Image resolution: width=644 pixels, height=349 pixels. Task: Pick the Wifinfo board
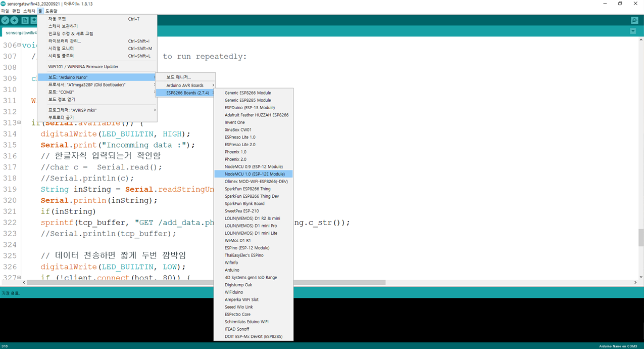(254, 263)
